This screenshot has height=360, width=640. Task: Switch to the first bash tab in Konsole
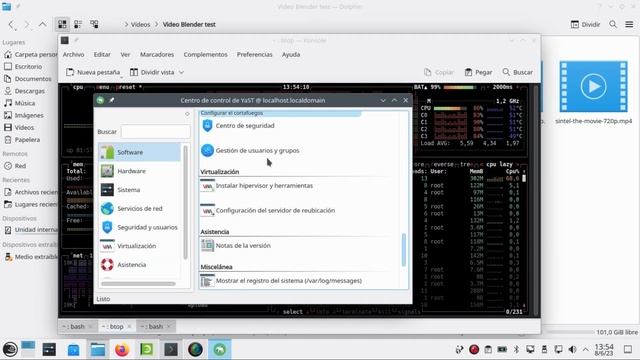pyautogui.click(x=74, y=327)
